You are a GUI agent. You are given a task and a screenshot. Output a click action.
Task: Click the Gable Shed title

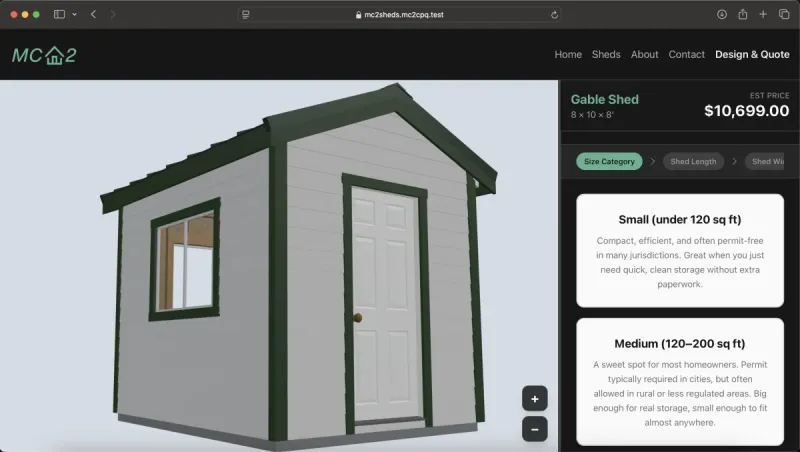tap(604, 99)
